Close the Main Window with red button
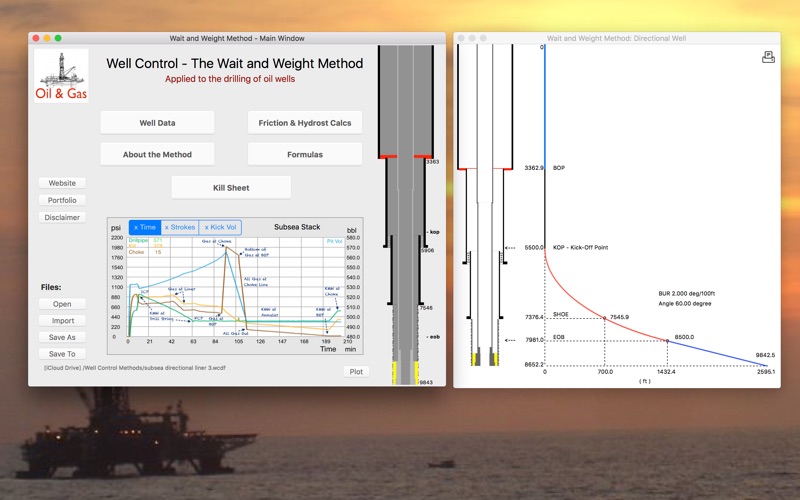This screenshot has width=800, height=500. 36,38
